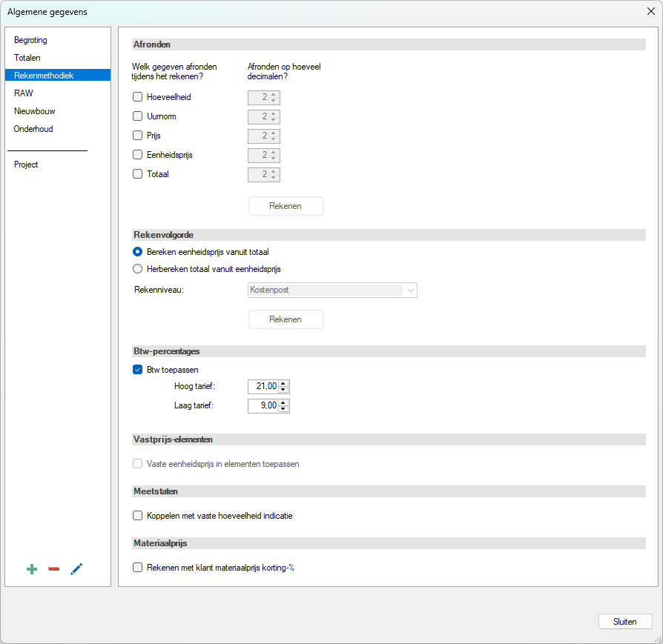Tick Koppelen met vaste hoeveelheid indicatie
663x644 pixels.
137,516
